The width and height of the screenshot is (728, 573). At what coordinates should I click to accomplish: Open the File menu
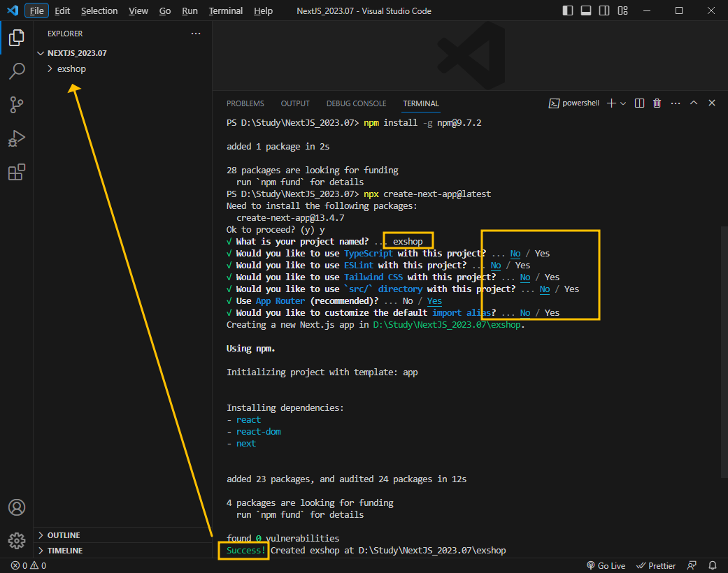36,10
